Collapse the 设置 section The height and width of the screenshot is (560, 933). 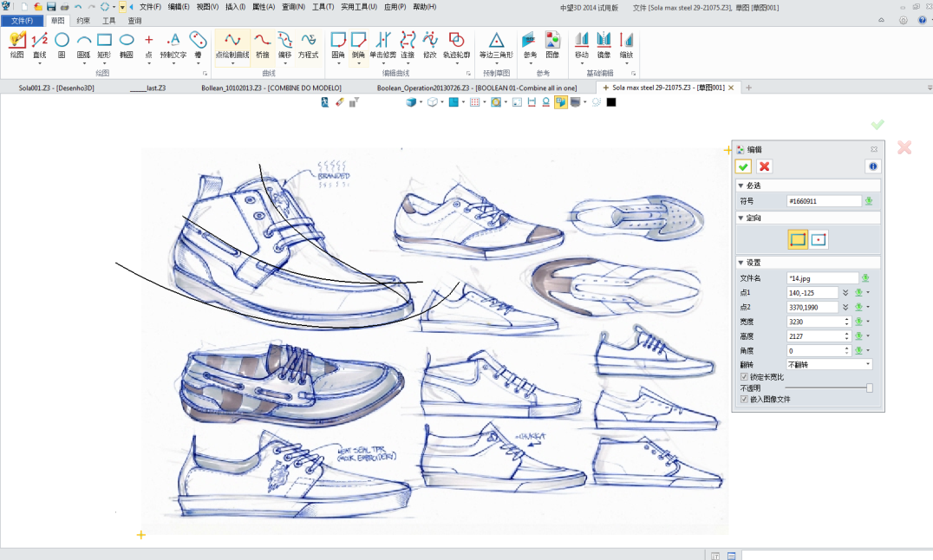click(741, 263)
